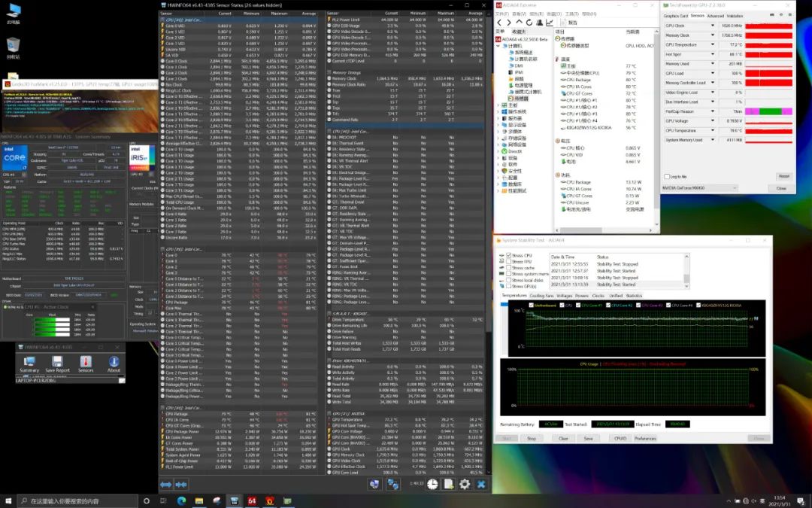This screenshot has width=812, height=508.
Task: Click Save Report floppy icon in HWiNFO
Action: click(57, 363)
